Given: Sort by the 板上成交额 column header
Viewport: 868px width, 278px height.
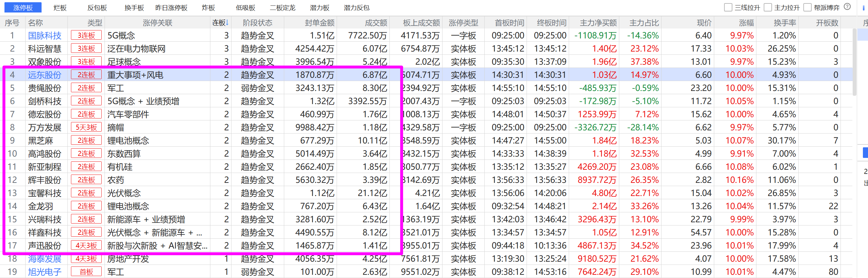Looking at the screenshot, I should point(421,23).
